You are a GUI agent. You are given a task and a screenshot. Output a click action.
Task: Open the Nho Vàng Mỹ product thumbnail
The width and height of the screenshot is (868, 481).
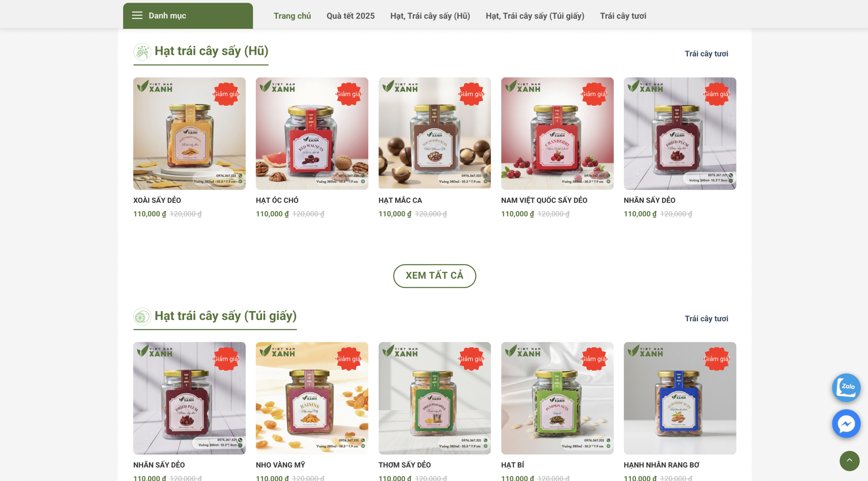pos(312,398)
